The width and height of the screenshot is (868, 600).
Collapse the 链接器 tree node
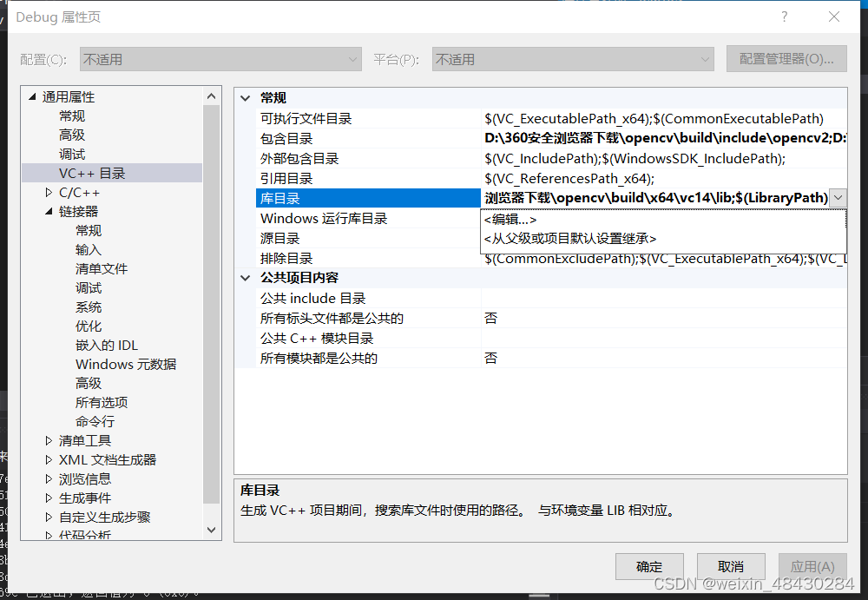coord(48,211)
